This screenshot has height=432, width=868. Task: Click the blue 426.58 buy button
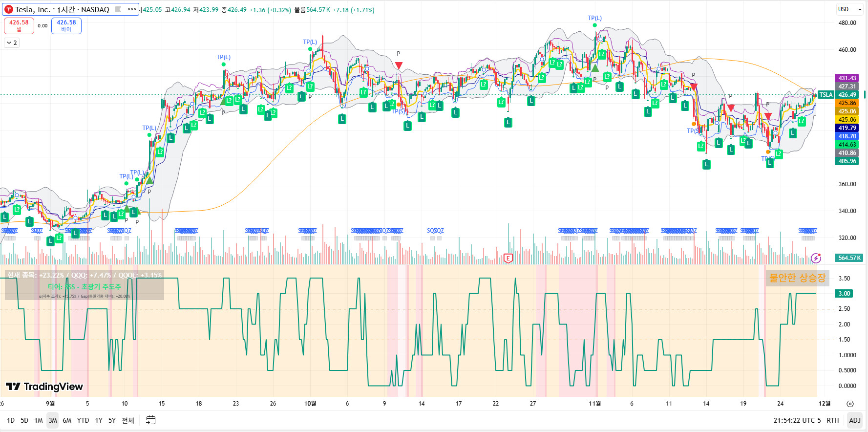(x=66, y=25)
